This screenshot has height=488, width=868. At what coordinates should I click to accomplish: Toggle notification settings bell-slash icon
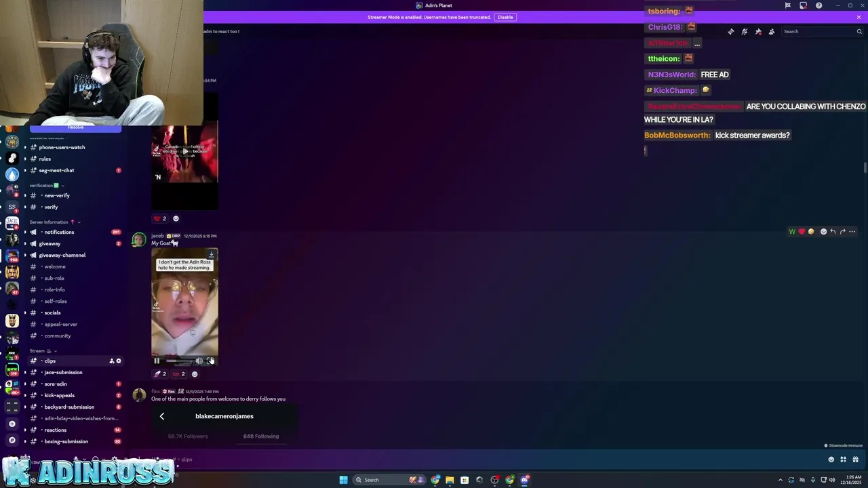click(x=745, y=31)
